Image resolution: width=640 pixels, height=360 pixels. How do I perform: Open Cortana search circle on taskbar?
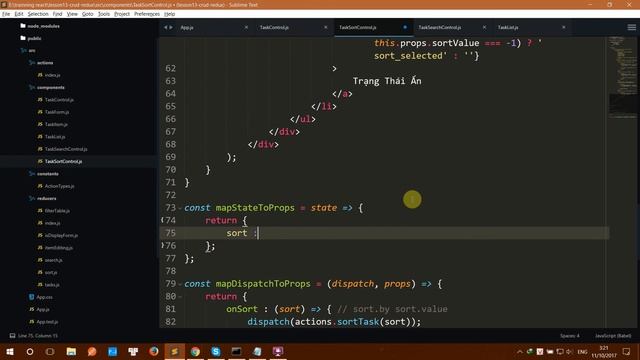click(30, 351)
